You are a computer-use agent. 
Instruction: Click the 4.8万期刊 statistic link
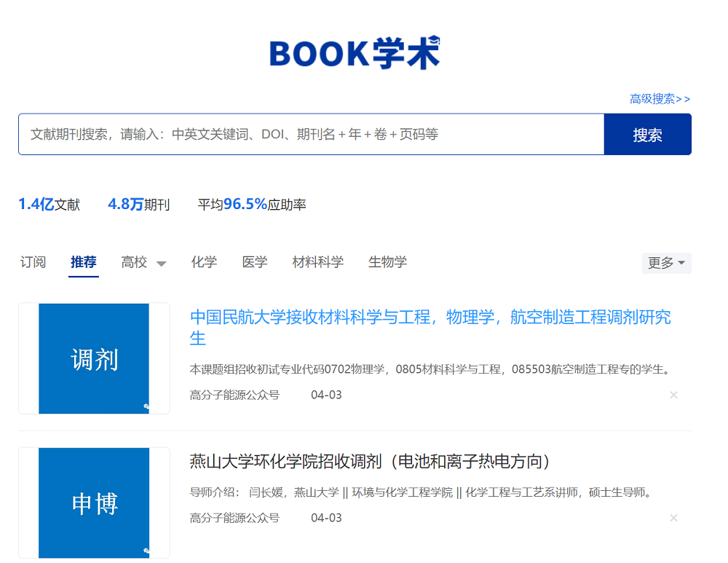click(138, 205)
